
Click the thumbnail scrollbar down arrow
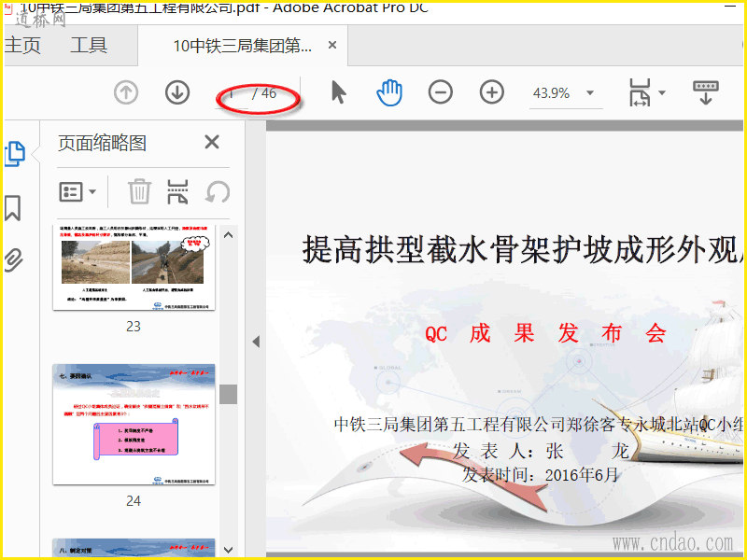click(228, 550)
